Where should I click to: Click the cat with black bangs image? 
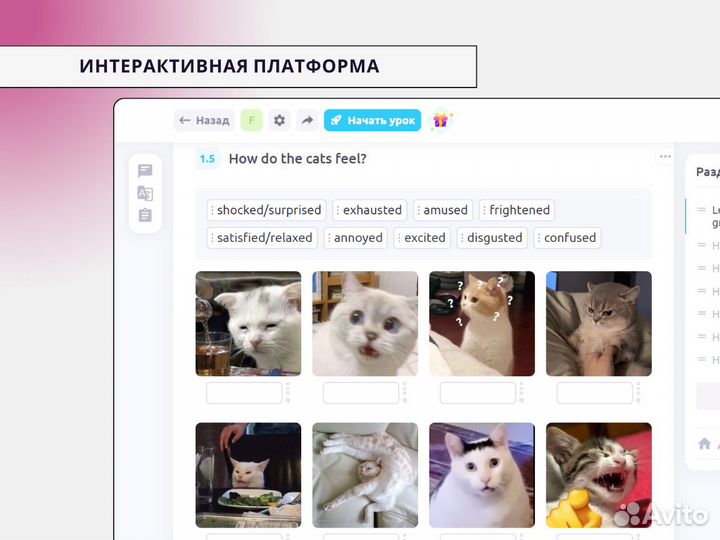coord(482,475)
